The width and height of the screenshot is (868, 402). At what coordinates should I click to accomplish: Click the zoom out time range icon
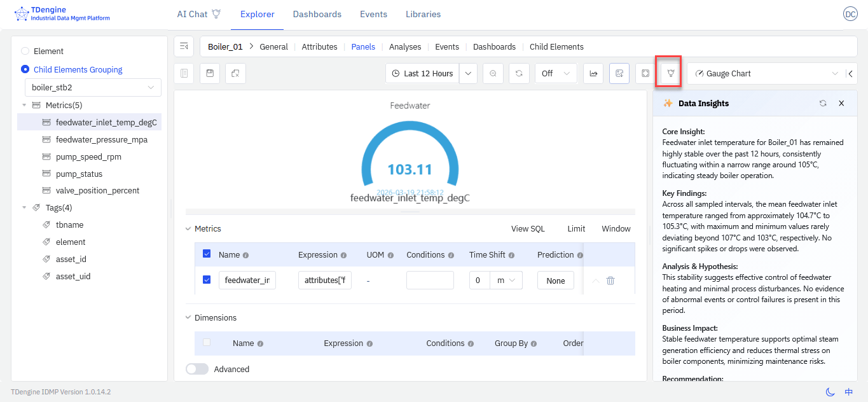tap(493, 73)
